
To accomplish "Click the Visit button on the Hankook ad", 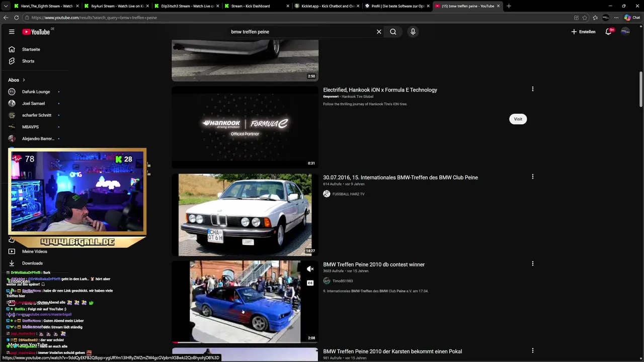I will click(518, 119).
